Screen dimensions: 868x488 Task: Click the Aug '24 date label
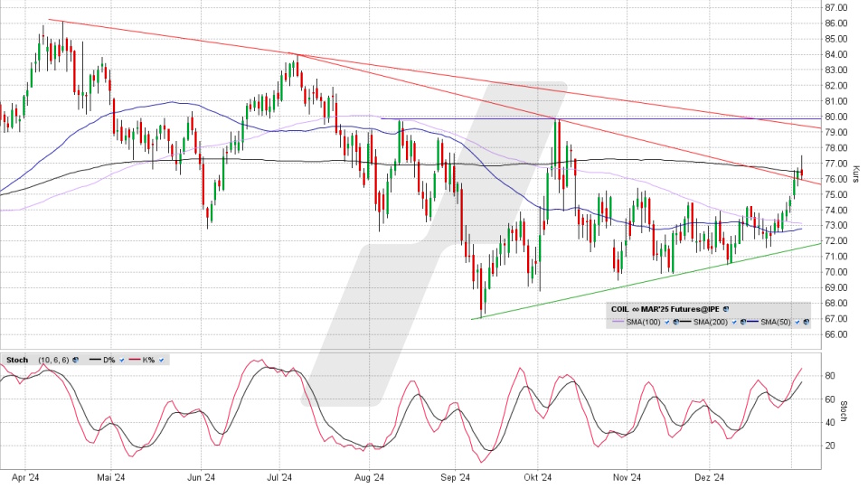369,477
